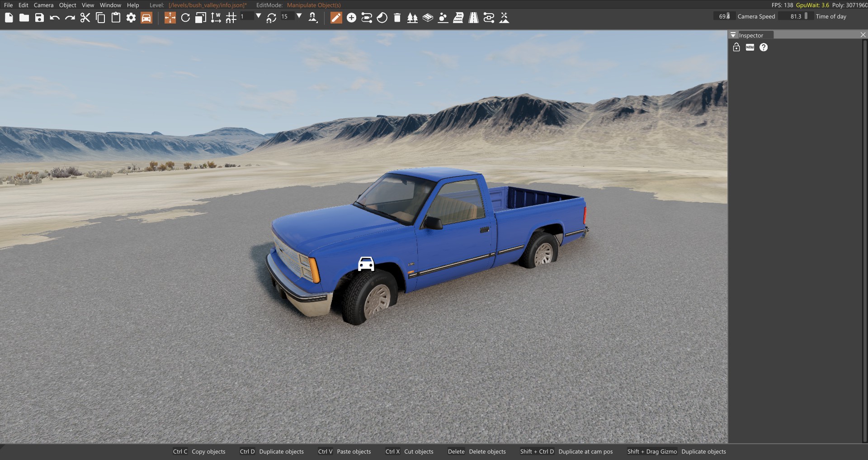
Task: Click the clipboard Paste icon
Action: (x=116, y=18)
